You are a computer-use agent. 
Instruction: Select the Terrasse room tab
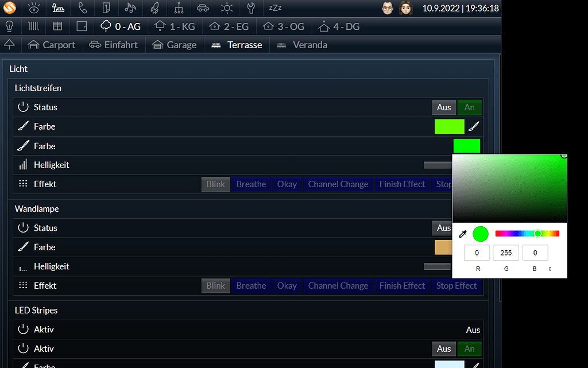[x=237, y=45]
